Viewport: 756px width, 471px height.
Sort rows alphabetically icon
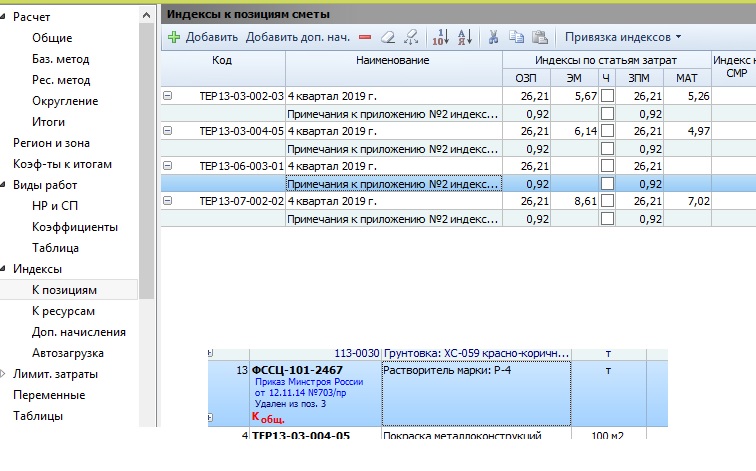pos(464,37)
